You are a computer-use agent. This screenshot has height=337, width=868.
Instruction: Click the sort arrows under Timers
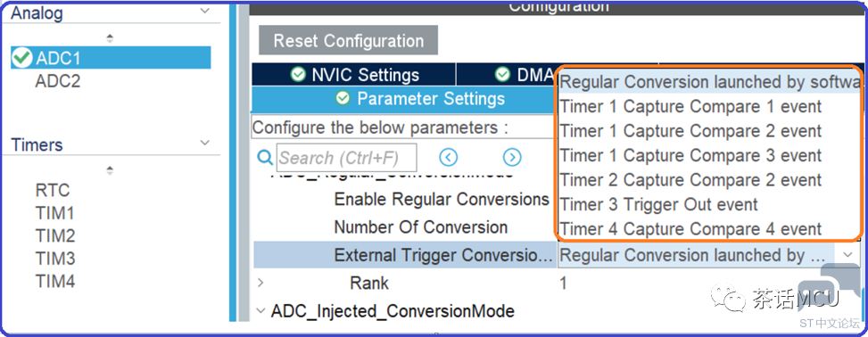[110, 170]
